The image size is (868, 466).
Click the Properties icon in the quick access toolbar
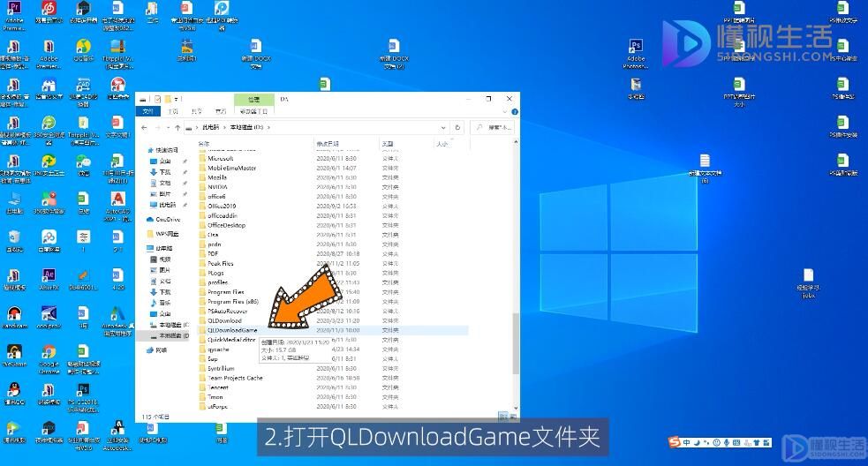point(158,99)
